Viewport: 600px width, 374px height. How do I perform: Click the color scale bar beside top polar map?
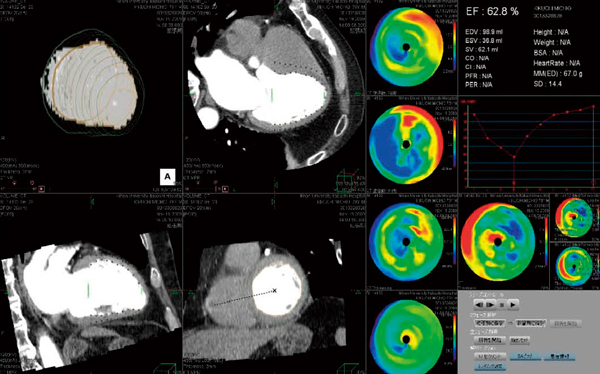[x=454, y=47]
